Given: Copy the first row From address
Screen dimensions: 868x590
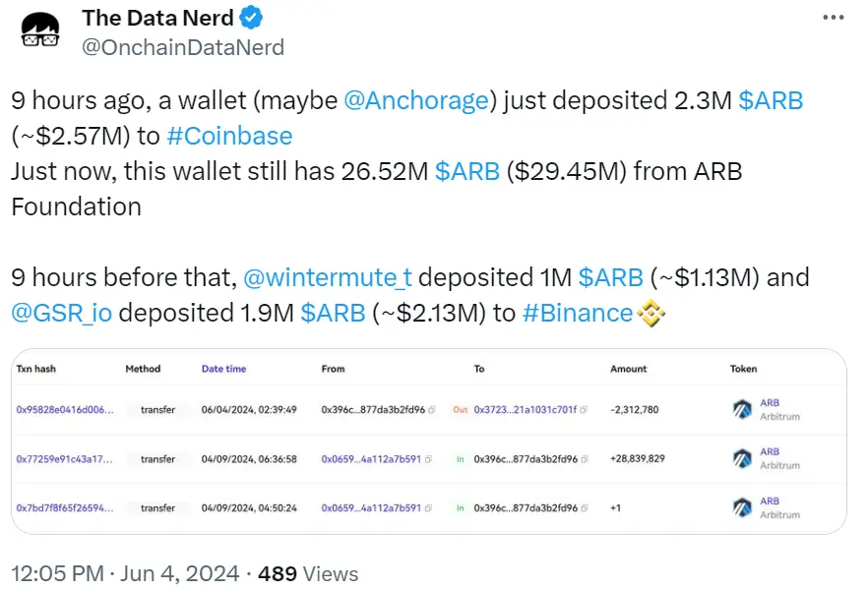Looking at the screenshot, I should point(429,409).
